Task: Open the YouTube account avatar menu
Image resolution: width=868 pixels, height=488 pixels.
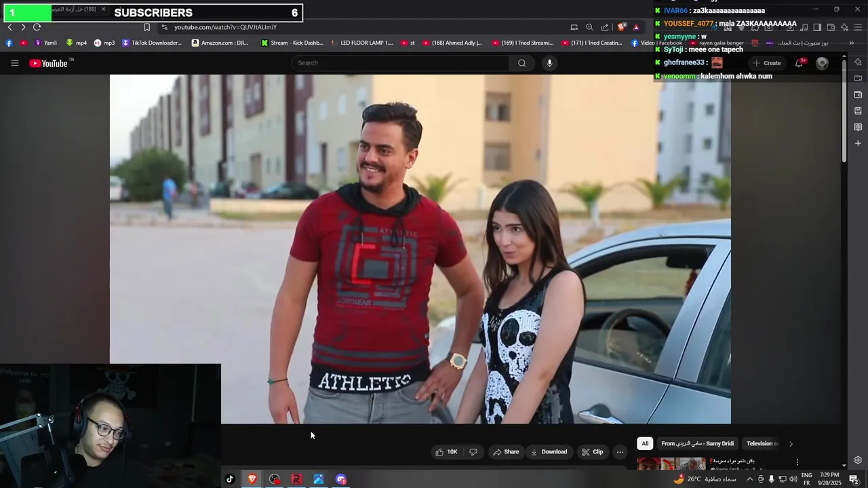Action: (822, 63)
